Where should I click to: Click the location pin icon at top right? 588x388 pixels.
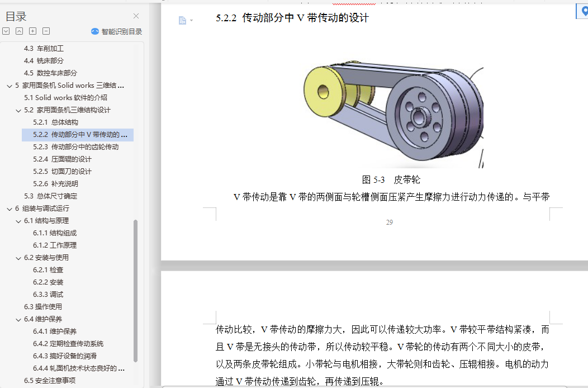coord(584,11)
